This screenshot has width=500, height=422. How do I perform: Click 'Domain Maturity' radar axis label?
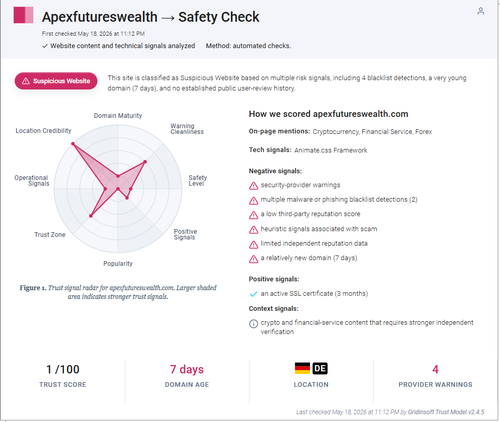pos(118,116)
